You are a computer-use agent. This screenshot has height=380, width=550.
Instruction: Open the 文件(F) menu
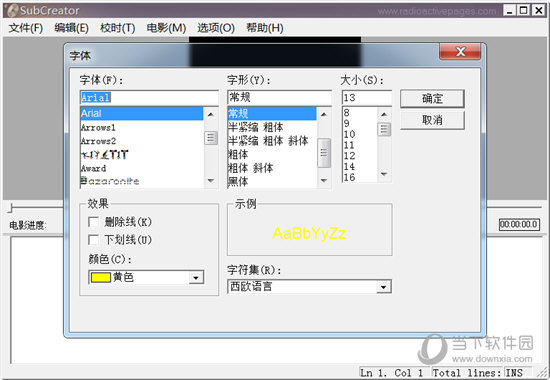(26, 28)
